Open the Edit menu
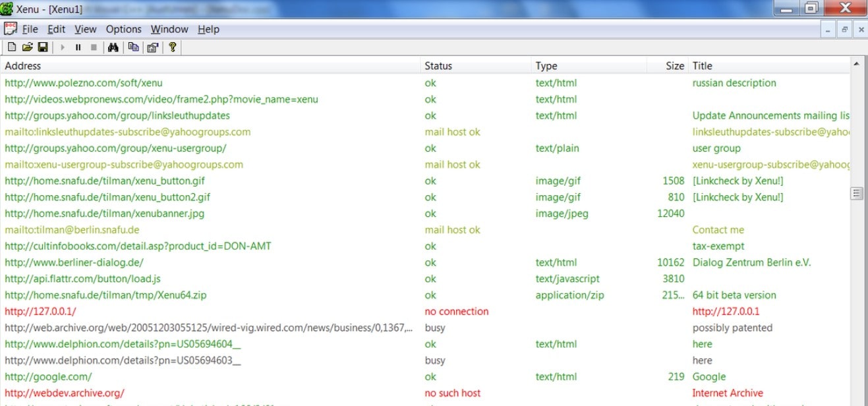Screen dimensions: 868x406 tap(56, 29)
